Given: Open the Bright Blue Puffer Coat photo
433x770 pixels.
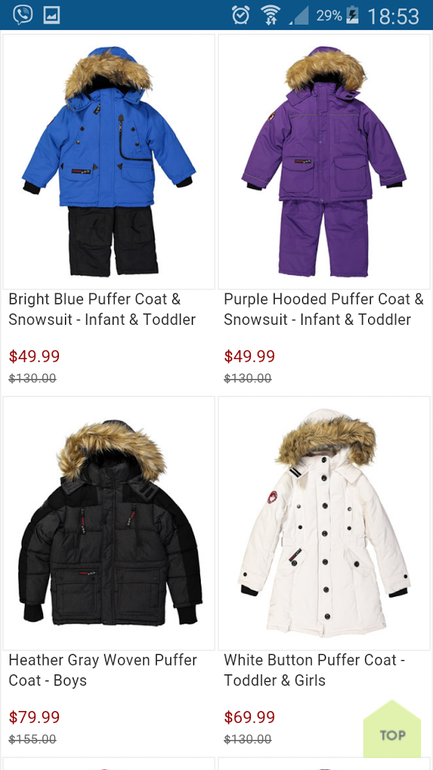Looking at the screenshot, I should coord(109,162).
